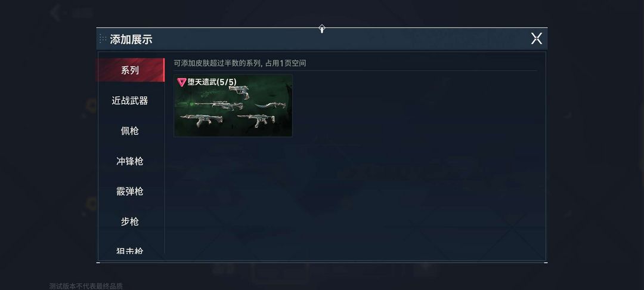This screenshot has width=644, height=290.
Task: Show the 霰弹枪 category
Action: [x=130, y=192]
